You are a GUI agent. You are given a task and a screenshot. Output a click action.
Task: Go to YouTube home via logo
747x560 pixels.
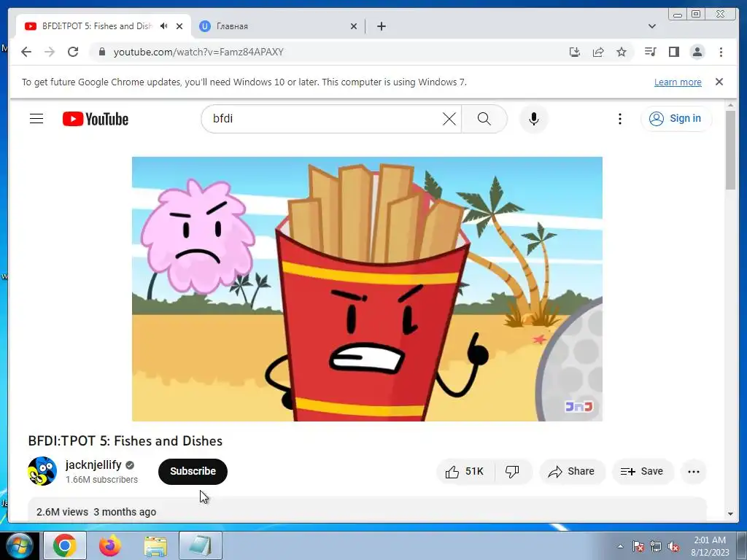pos(96,119)
